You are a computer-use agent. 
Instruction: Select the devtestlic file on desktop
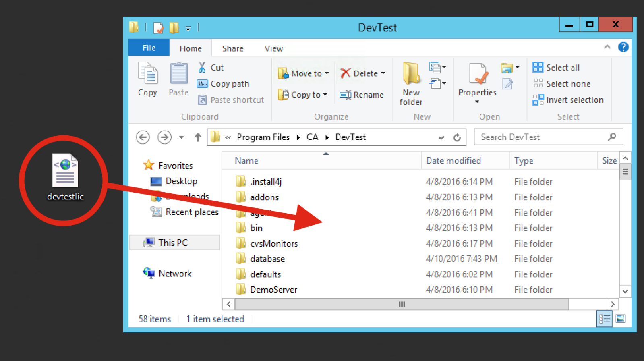pos(65,177)
